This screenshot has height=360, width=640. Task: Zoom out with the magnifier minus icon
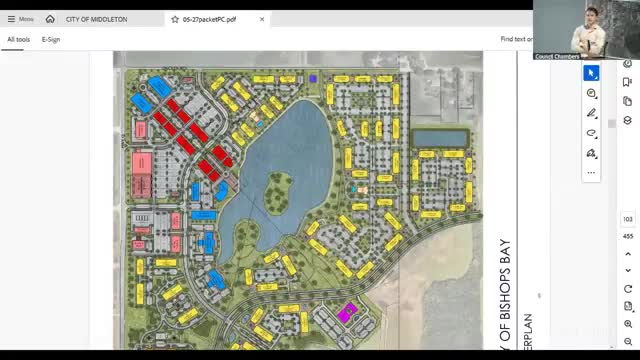tap(628, 341)
